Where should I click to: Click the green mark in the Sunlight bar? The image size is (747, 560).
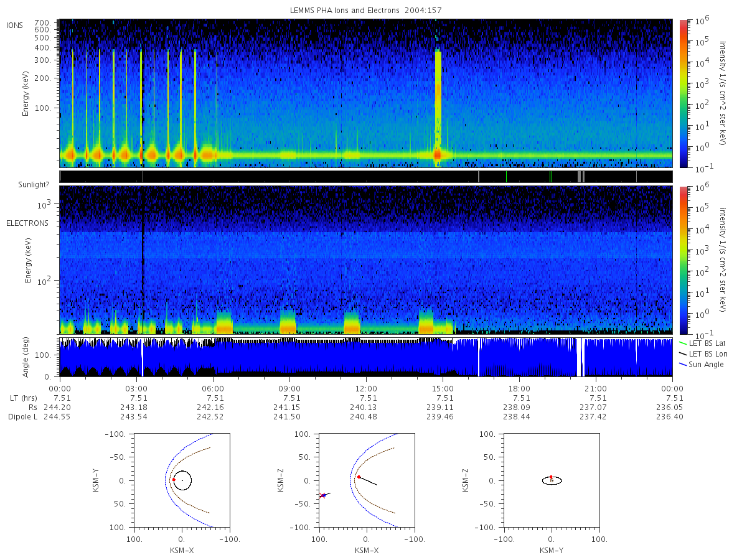pos(552,177)
